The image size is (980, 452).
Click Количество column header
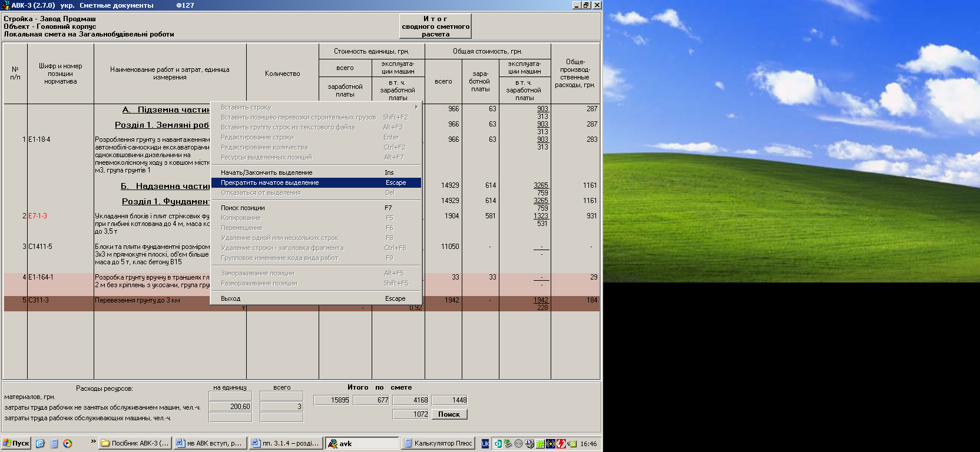point(283,74)
